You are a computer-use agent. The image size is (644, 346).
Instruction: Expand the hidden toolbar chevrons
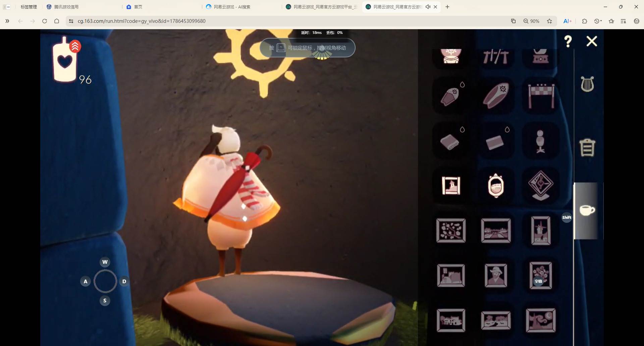pos(7,21)
